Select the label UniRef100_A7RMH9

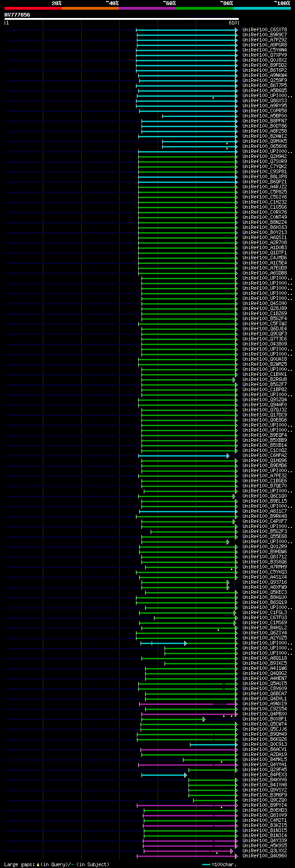[x=265, y=567]
